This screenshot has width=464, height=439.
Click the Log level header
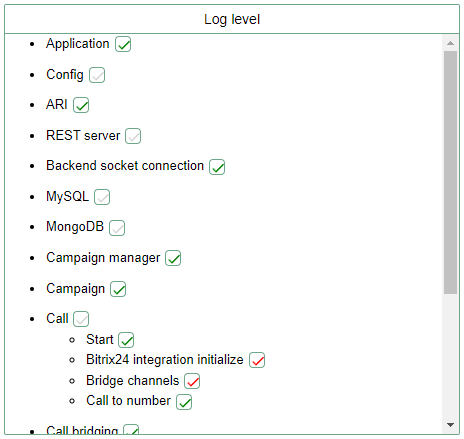pos(232,19)
